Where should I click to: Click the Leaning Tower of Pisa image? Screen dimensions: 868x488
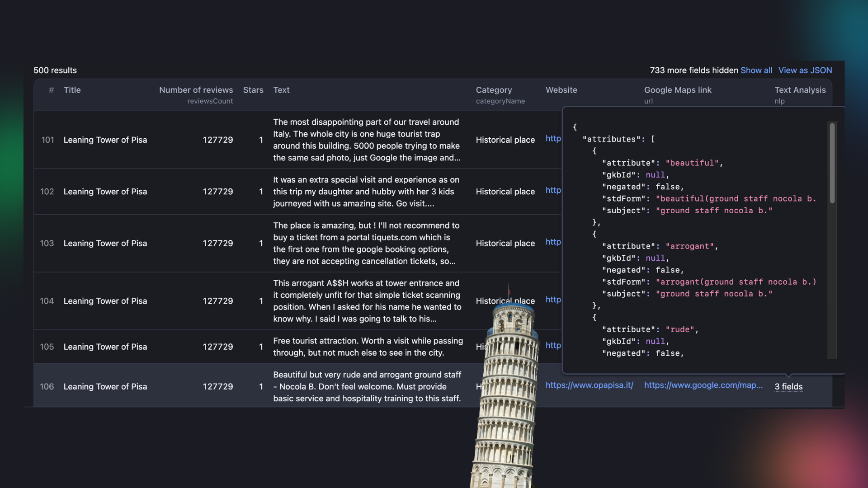507,398
